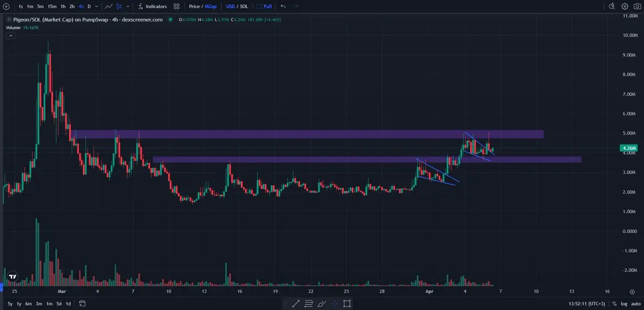Switch chart to 5m interval
This screenshot has width=644, height=310.
pyautogui.click(x=40, y=6)
